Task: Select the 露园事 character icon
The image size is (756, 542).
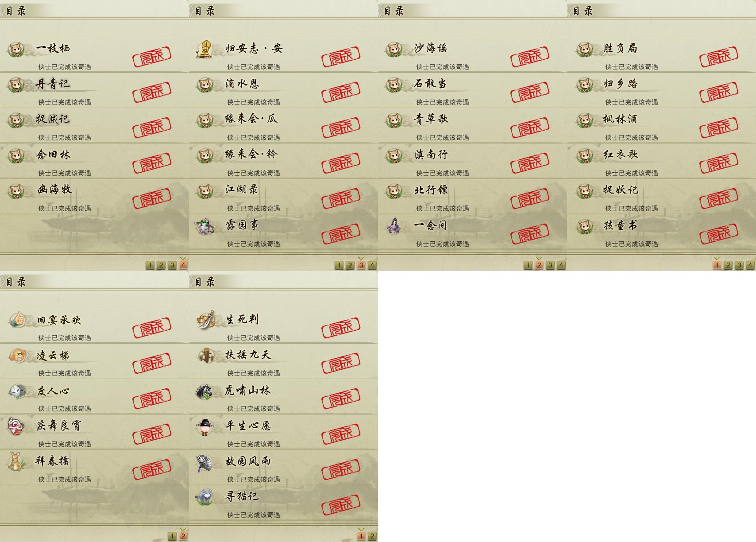Action: pos(205,226)
